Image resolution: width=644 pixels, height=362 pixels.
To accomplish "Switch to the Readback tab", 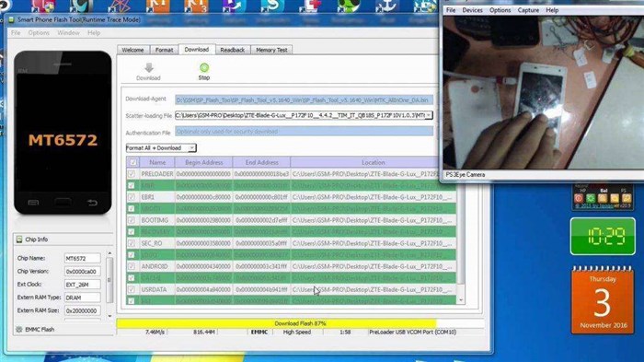I will click(233, 50).
